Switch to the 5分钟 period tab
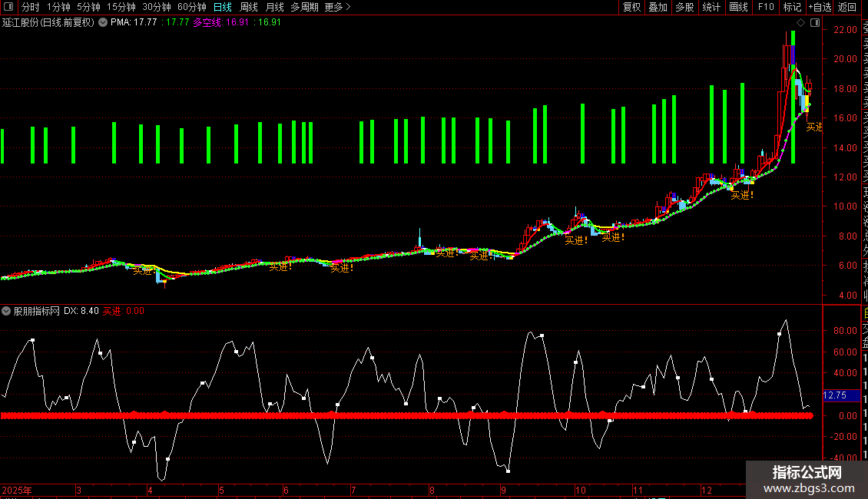Image resolution: width=868 pixels, height=499 pixels. [x=88, y=7]
